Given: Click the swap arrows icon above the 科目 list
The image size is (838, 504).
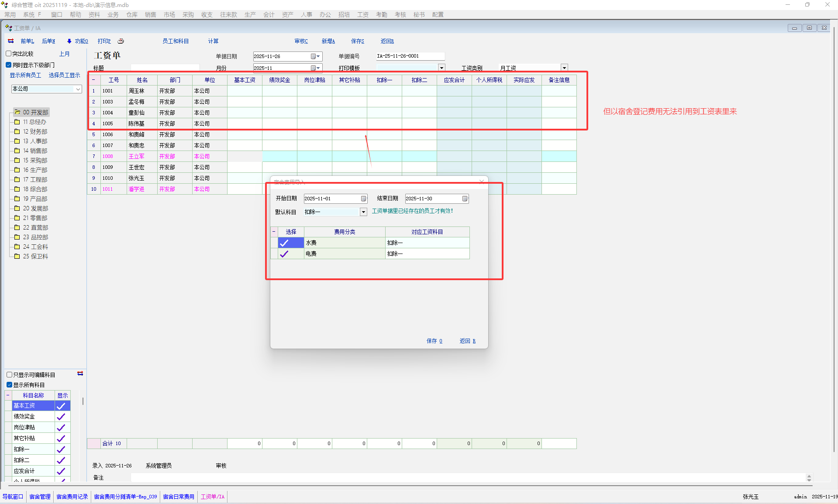Looking at the screenshot, I should (x=80, y=374).
